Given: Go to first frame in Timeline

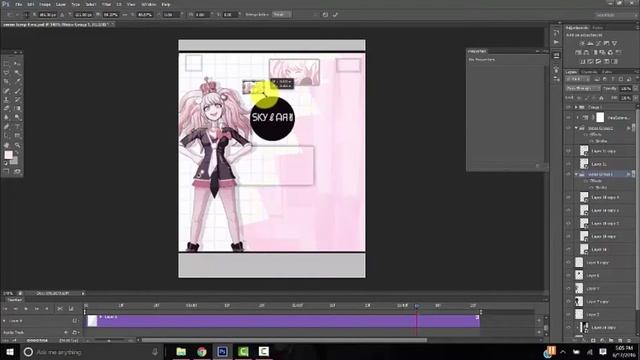Looking at the screenshot, I should click(6, 309).
